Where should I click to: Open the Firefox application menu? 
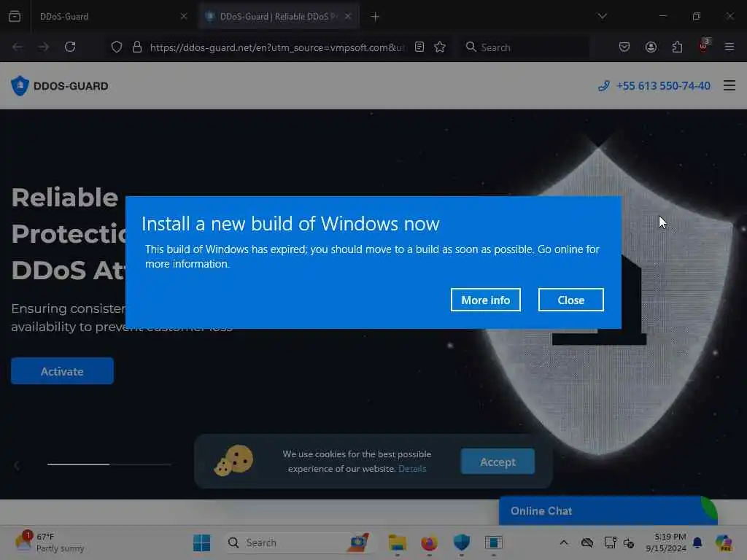pyautogui.click(x=729, y=47)
